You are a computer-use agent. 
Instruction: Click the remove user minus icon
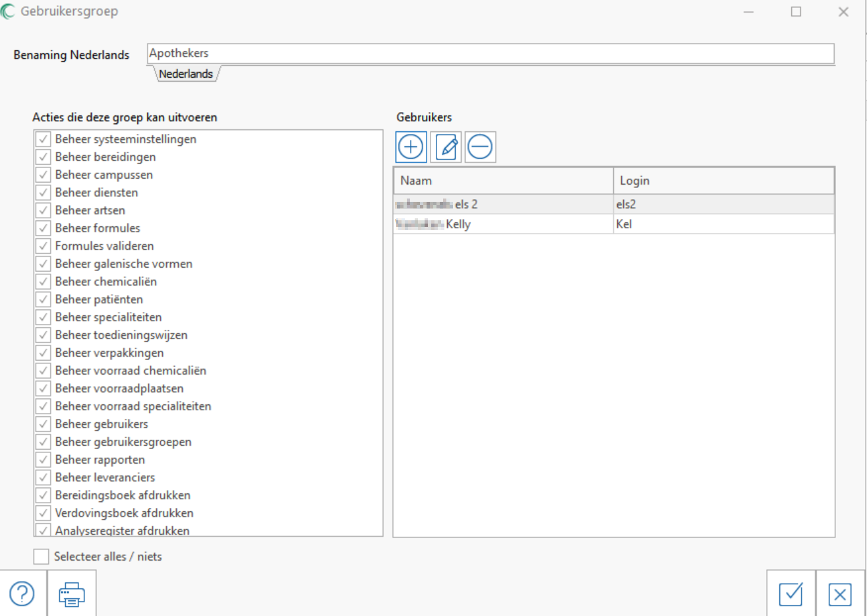click(x=480, y=146)
